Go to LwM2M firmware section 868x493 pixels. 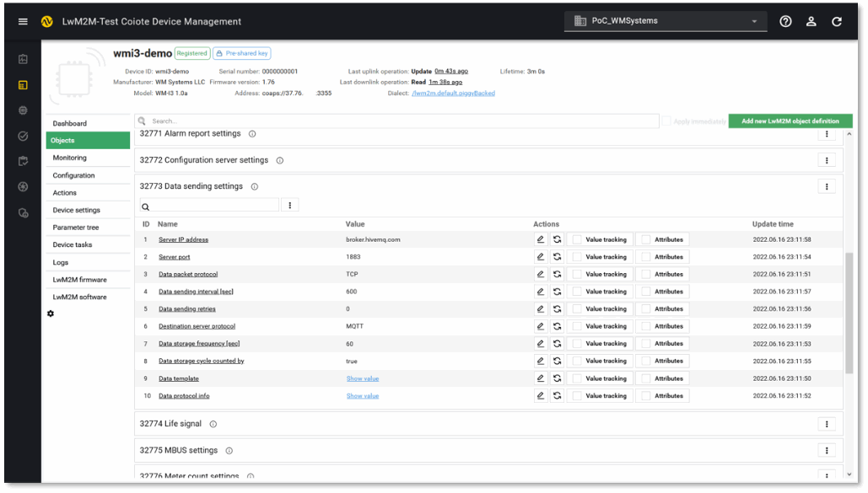coord(79,280)
